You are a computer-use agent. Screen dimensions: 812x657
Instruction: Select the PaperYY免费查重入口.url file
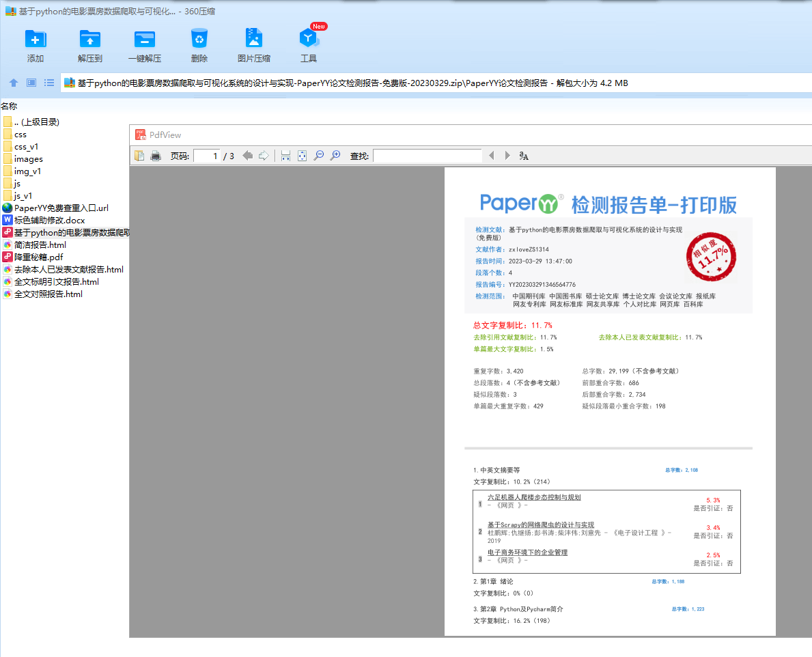(55, 208)
